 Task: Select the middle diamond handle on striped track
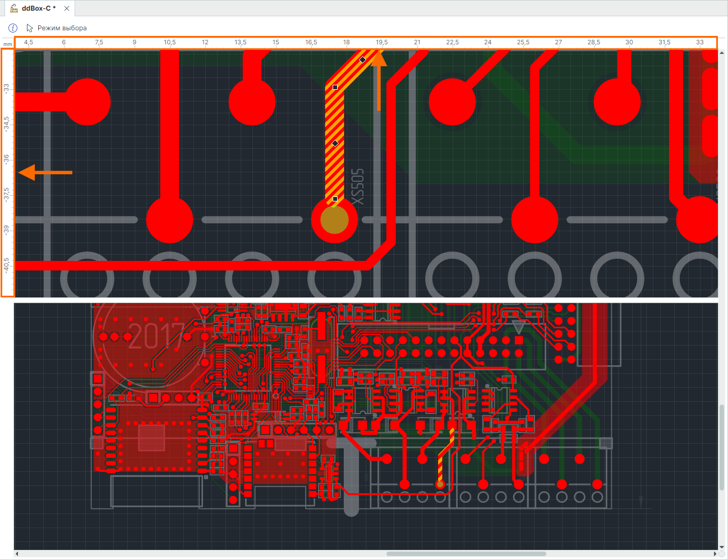pos(335,144)
